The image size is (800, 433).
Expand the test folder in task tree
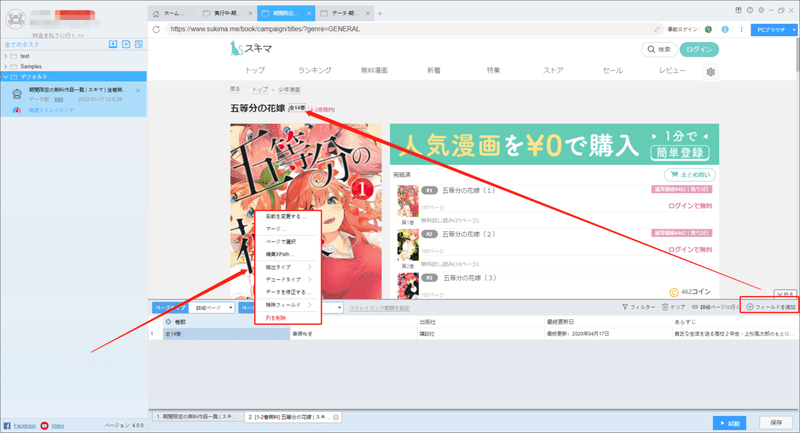[6, 56]
